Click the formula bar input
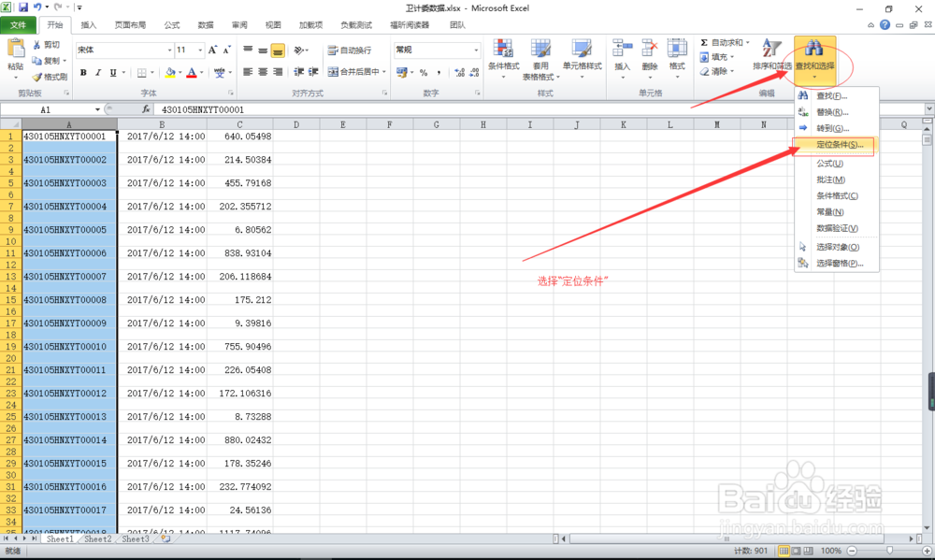 point(539,109)
